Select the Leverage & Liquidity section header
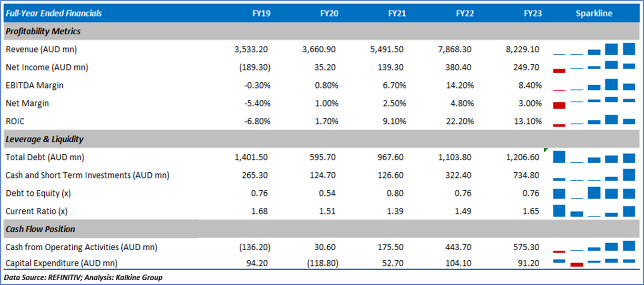The height and width of the screenshot is (285, 644). (x=45, y=139)
